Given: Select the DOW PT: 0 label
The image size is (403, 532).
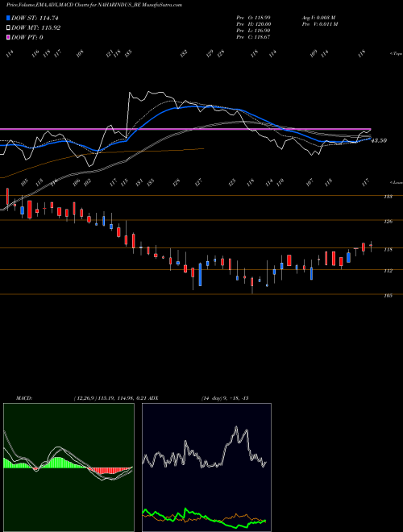Looking at the screenshot, I should pyautogui.click(x=27, y=37).
